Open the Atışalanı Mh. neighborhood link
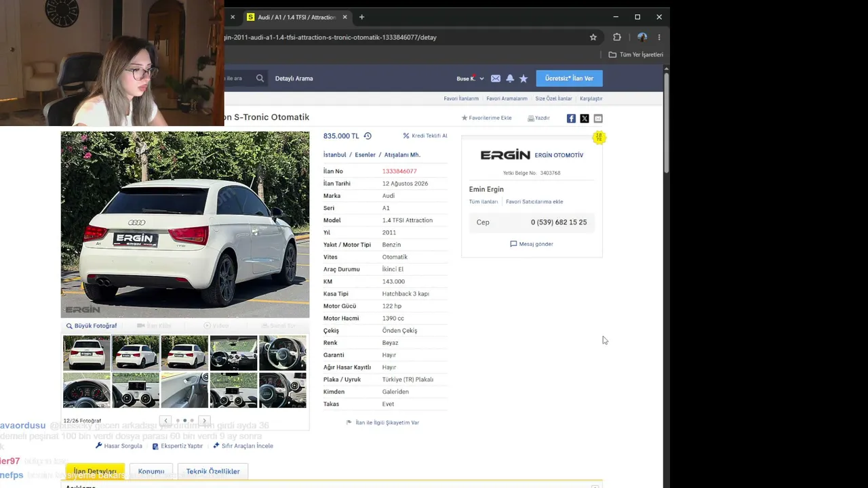Screen dimensions: 868x488 pyautogui.click(x=402, y=155)
